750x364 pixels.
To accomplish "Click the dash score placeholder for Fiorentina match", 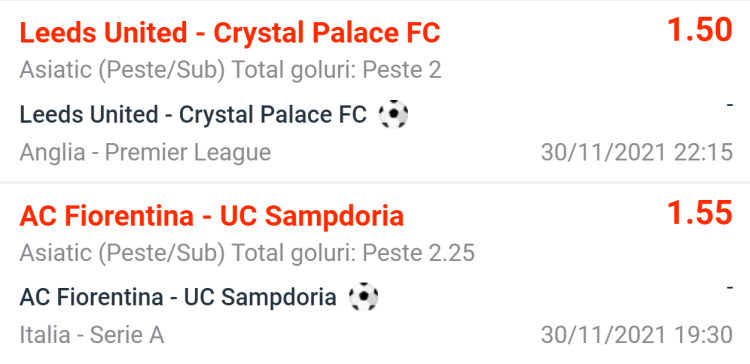I will point(729,287).
